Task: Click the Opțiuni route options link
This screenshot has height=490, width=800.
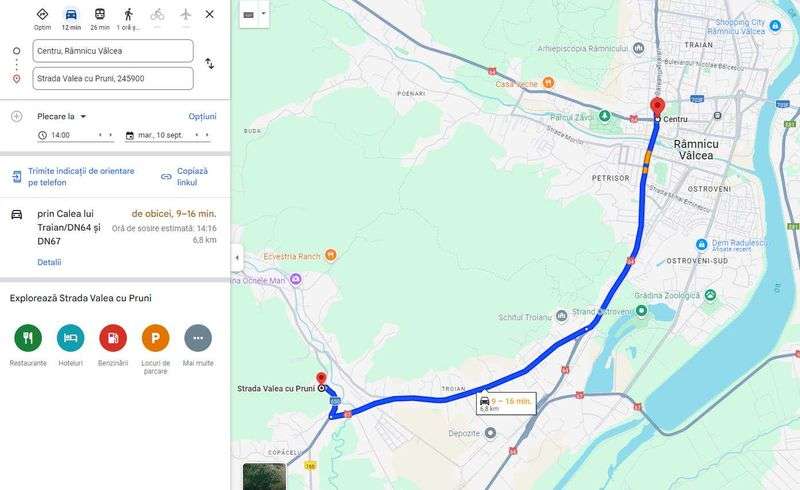Action: [203, 116]
